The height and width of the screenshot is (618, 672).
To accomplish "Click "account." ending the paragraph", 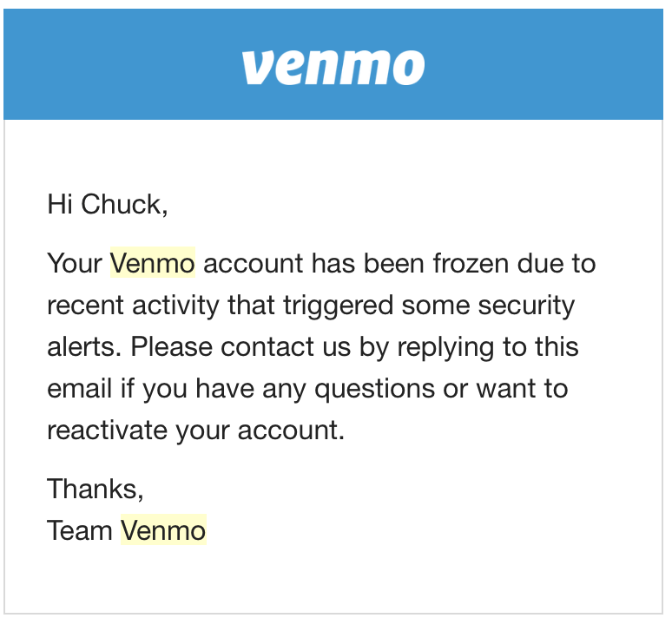I will coord(292,431).
